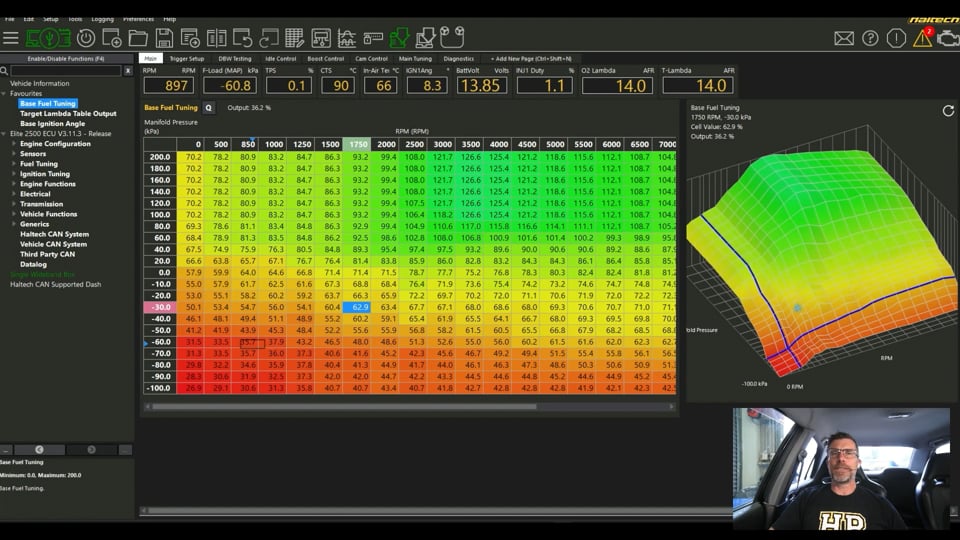Viewport: 960px width, 540px height.
Task: Expand the Fuel Tuning node
Action: click(14, 164)
